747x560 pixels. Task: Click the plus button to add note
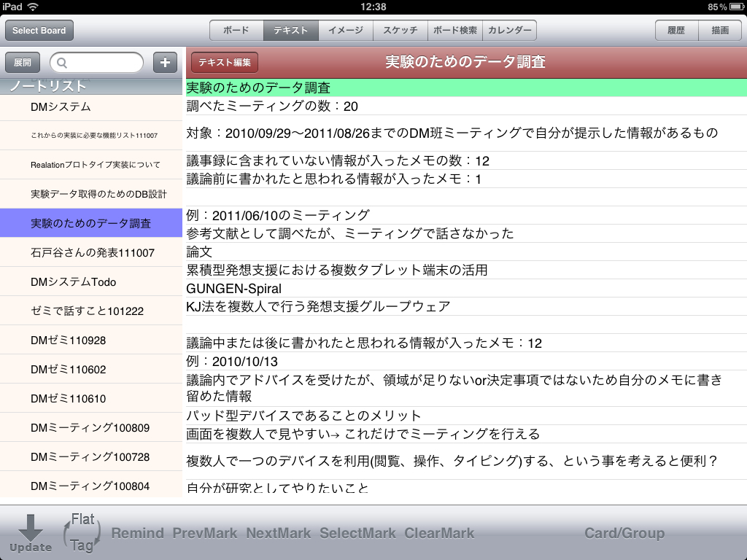click(x=166, y=63)
